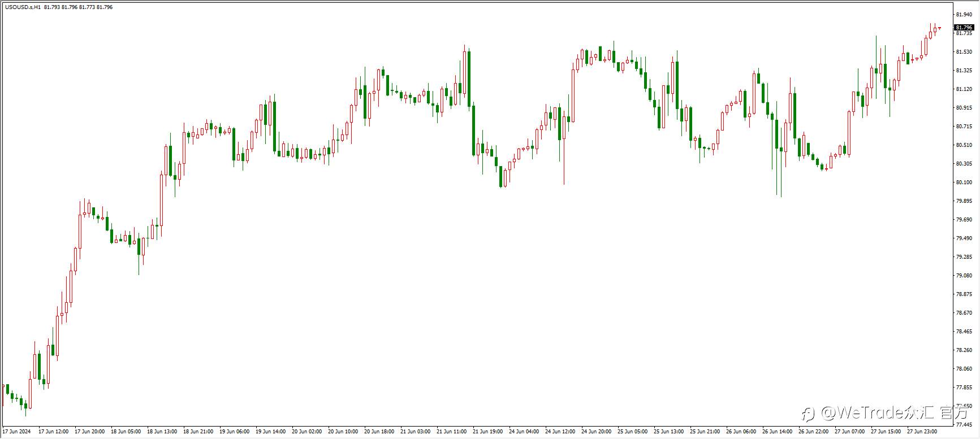Click the 78.260 price axis label

(x=964, y=350)
